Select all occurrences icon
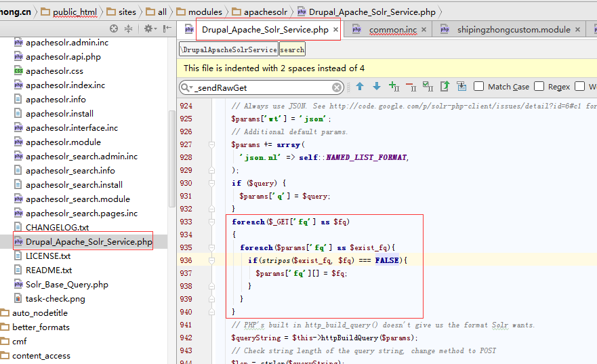The width and height of the screenshot is (597, 364). pos(428,87)
